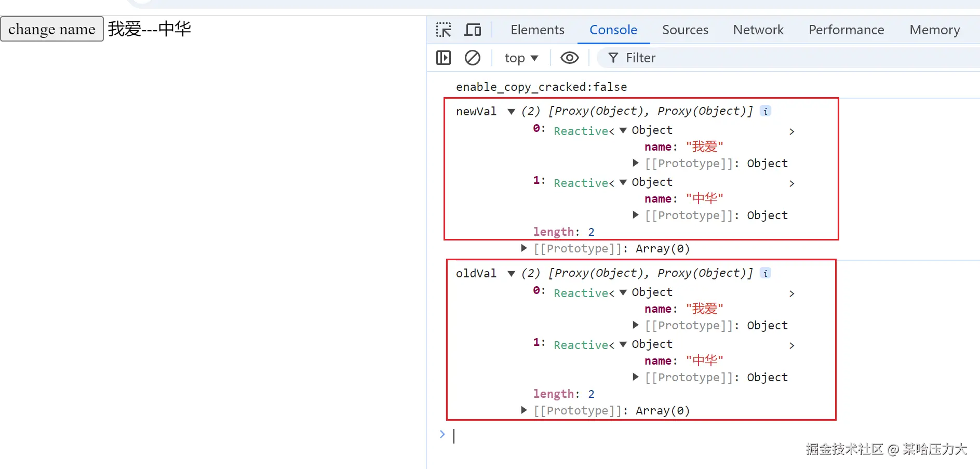Click the oldVal length: 2 property
Screen dimensions: 980x469
pos(563,394)
